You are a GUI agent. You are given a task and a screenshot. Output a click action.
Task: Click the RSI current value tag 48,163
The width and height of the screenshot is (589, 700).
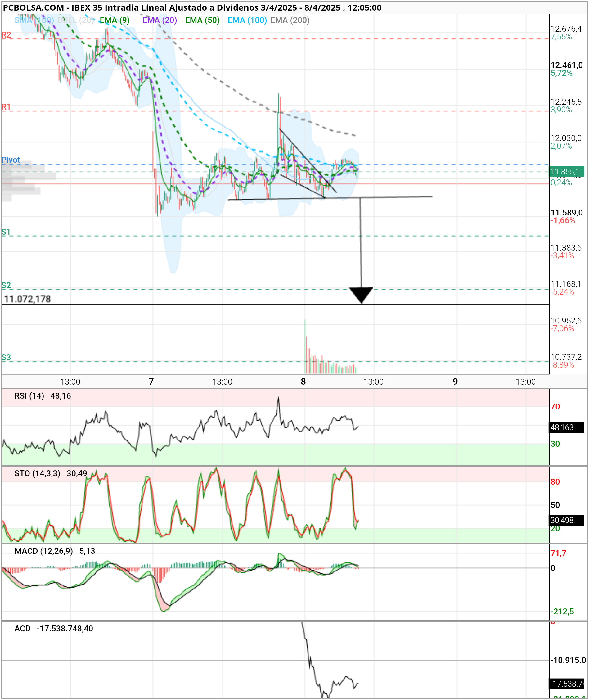[x=566, y=427]
